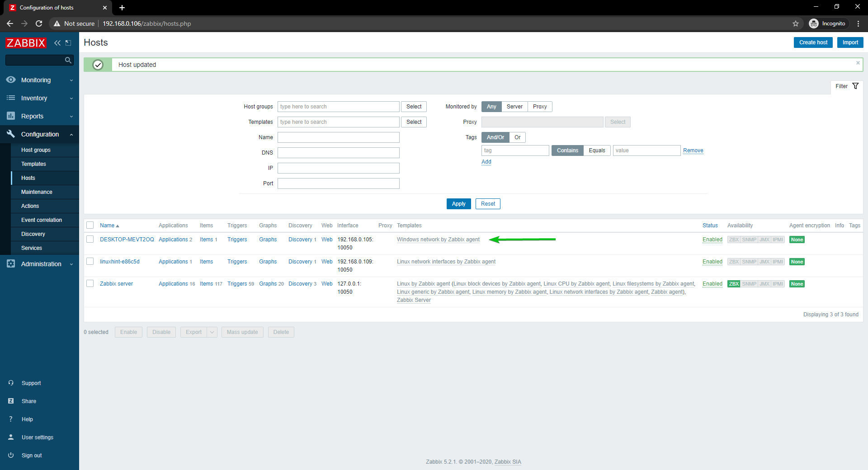Collapse the Zabbix sidebar with double-chevron icon
Screen dimensions: 868x470
tap(57, 43)
